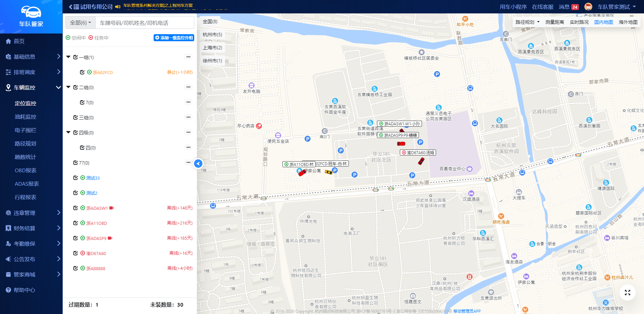The width and height of the screenshot is (644, 314).
Task: Switch to 海外地图 map view
Action: click(x=628, y=22)
